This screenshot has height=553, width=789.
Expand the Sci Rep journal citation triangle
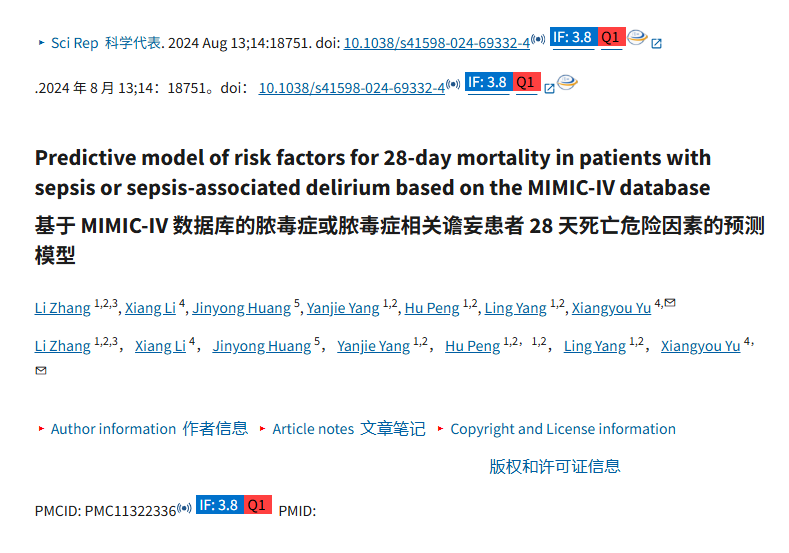[x=42, y=43]
